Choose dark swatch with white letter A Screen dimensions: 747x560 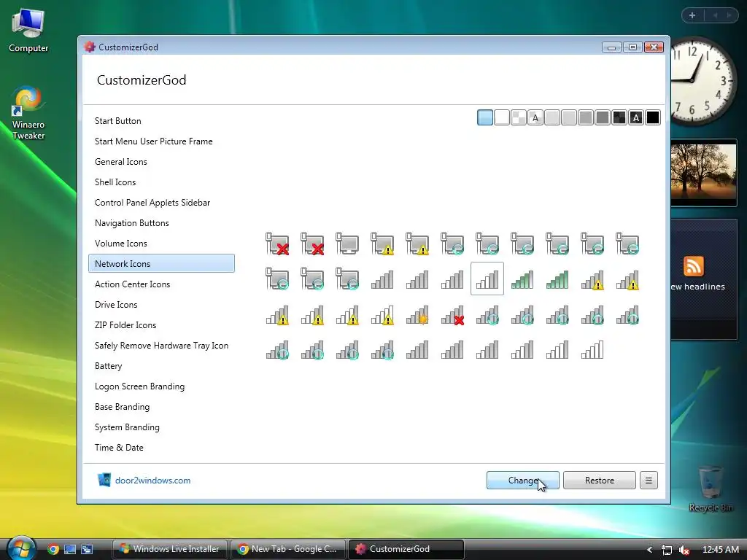coord(636,117)
